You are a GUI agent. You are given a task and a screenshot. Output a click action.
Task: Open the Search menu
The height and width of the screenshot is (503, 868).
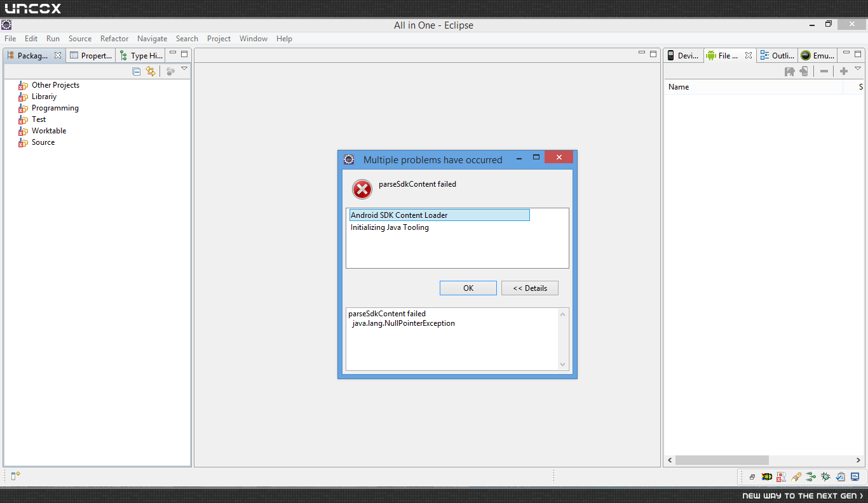pos(187,39)
